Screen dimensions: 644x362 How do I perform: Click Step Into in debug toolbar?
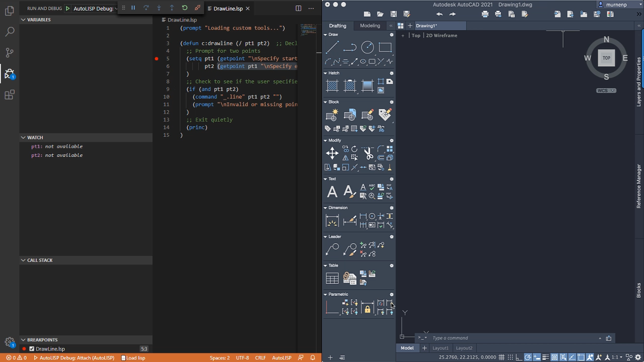tap(159, 8)
